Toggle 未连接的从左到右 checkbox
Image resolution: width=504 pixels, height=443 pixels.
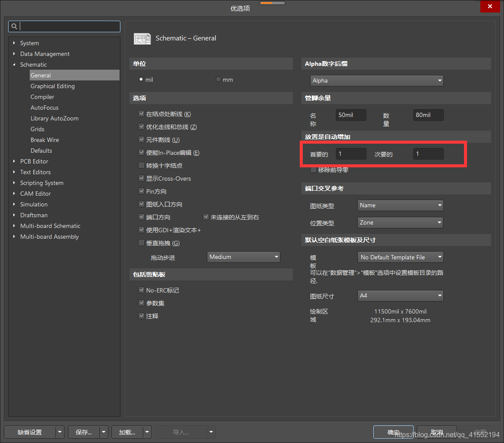point(206,217)
